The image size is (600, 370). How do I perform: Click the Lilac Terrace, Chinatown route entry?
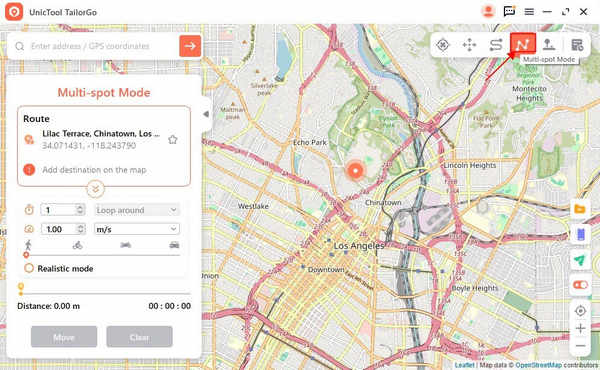(x=101, y=139)
